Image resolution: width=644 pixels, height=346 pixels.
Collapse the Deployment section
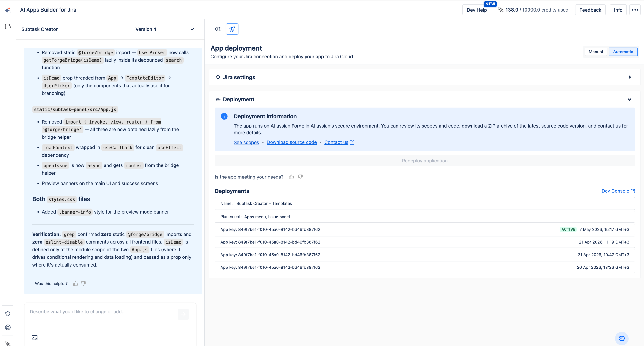629,99
